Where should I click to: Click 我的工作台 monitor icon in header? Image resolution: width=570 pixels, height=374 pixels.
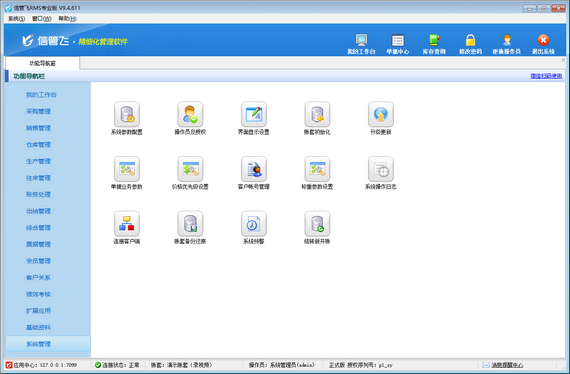tap(361, 40)
